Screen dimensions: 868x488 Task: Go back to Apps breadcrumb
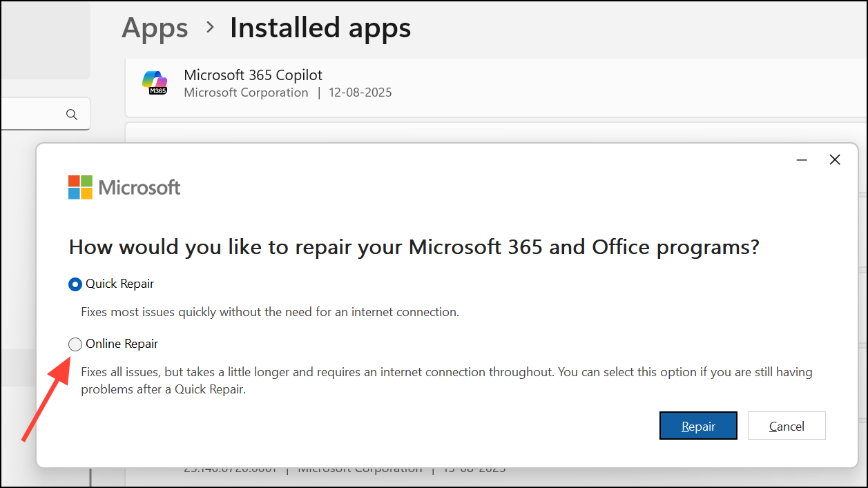pos(155,28)
